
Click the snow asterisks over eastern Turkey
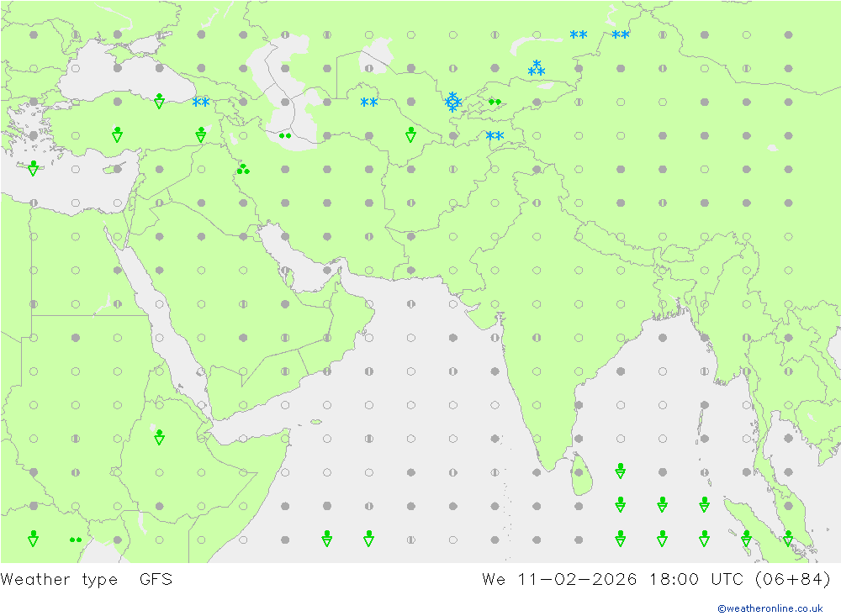coord(201,102)
